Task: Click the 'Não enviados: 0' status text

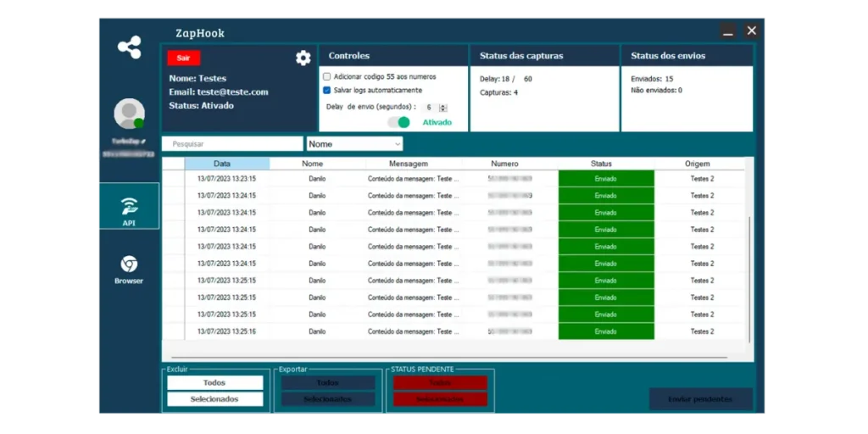Action: [657, 90]
